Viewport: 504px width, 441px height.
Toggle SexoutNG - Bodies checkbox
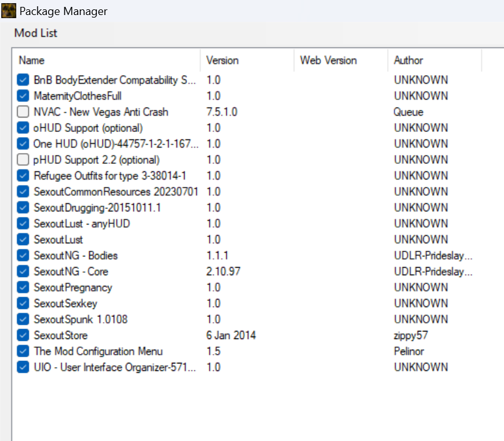point(23,256)
